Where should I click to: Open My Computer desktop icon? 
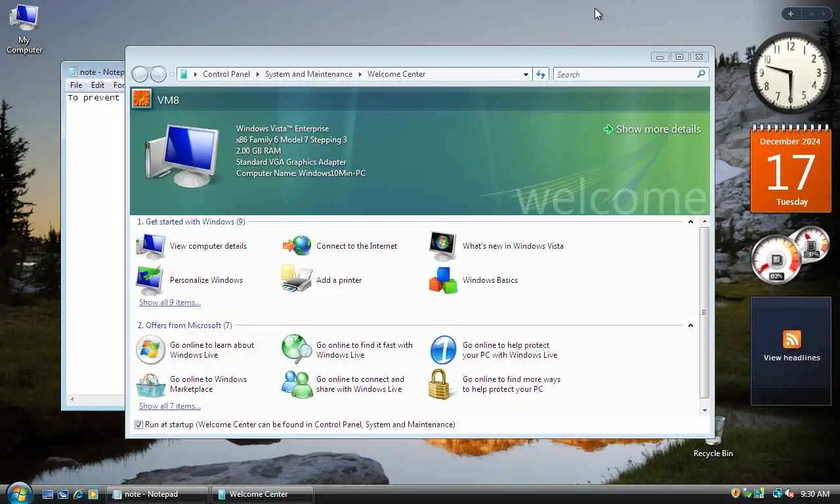coord(24,30)
